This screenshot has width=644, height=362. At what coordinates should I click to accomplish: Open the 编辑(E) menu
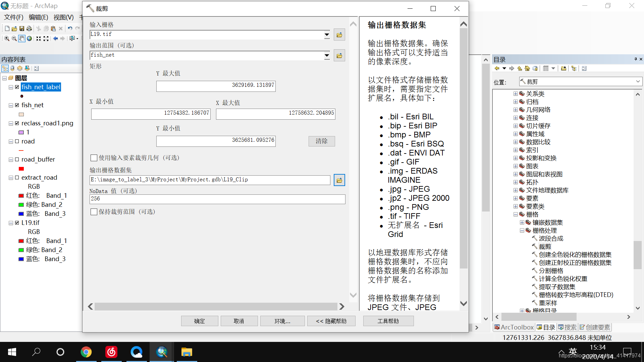38,17
